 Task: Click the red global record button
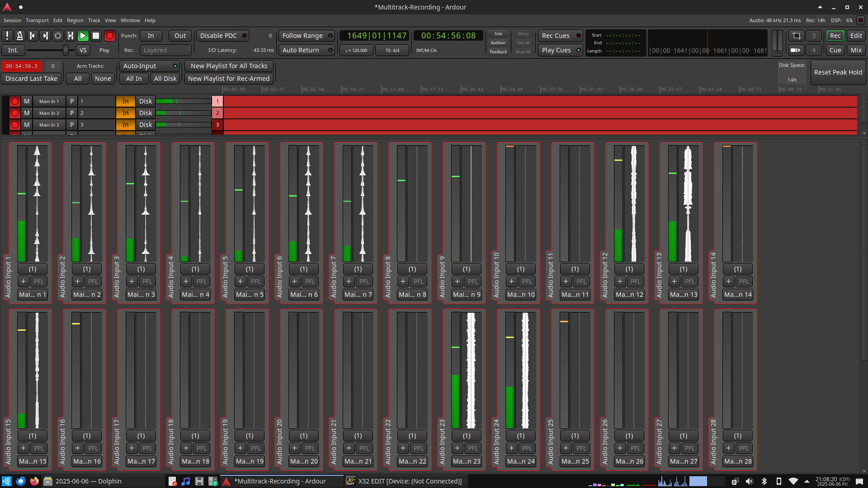109,36
